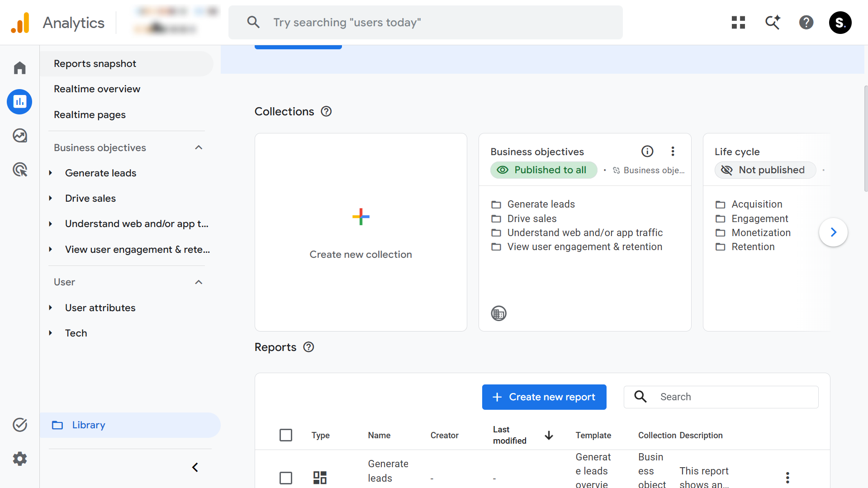Click the page vertical scrollbar

(866, 138)
